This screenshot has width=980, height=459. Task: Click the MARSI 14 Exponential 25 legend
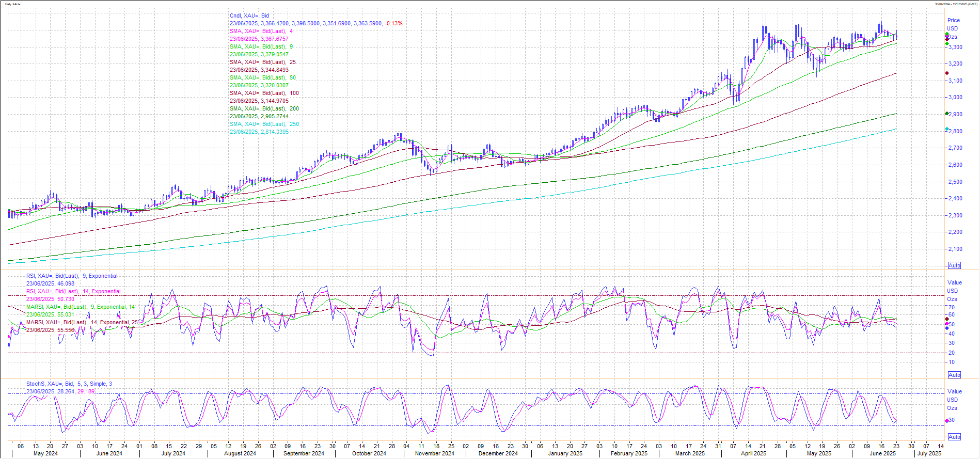click(x=83, y=322)
